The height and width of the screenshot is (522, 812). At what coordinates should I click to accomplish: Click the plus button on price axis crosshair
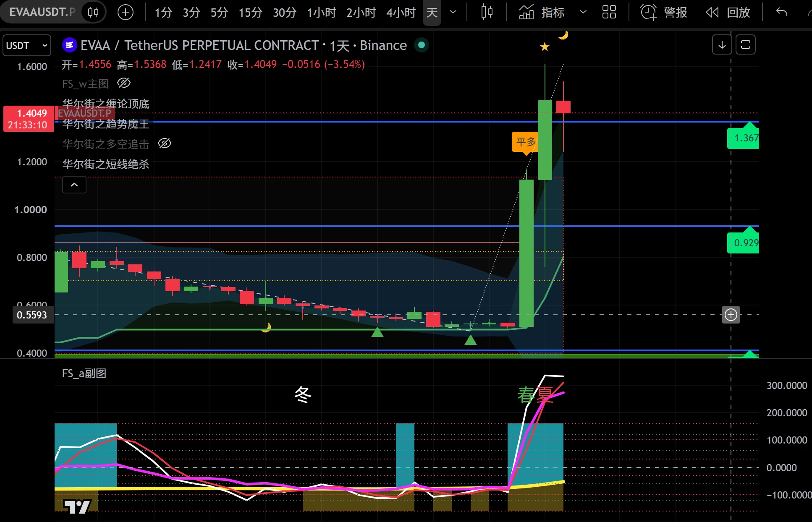tap(731, 315)
